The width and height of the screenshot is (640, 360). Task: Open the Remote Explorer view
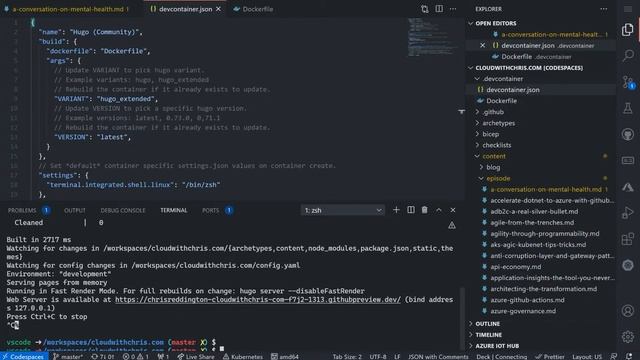(628, 160)
